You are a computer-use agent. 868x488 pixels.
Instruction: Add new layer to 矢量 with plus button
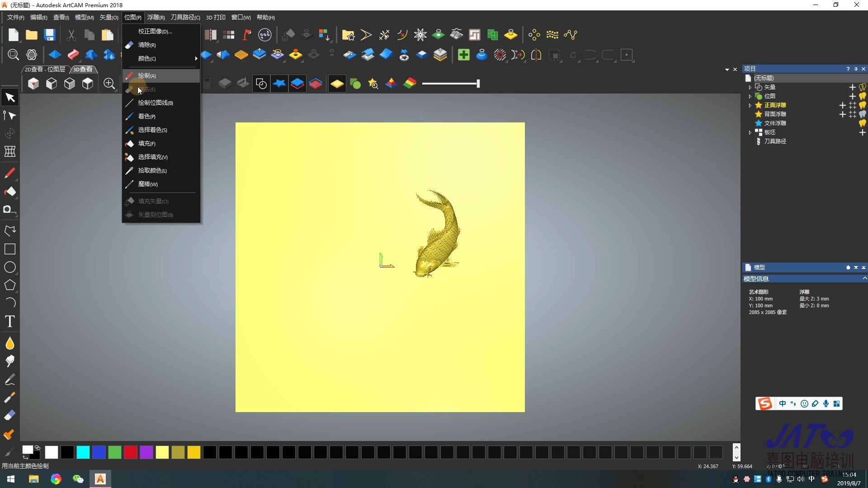coord(852,87)
